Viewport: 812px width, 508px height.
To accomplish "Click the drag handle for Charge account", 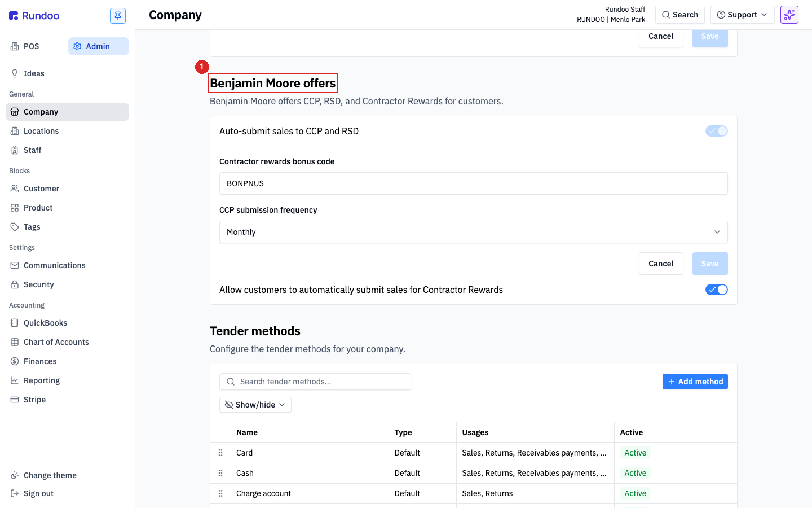I will 220,493.
